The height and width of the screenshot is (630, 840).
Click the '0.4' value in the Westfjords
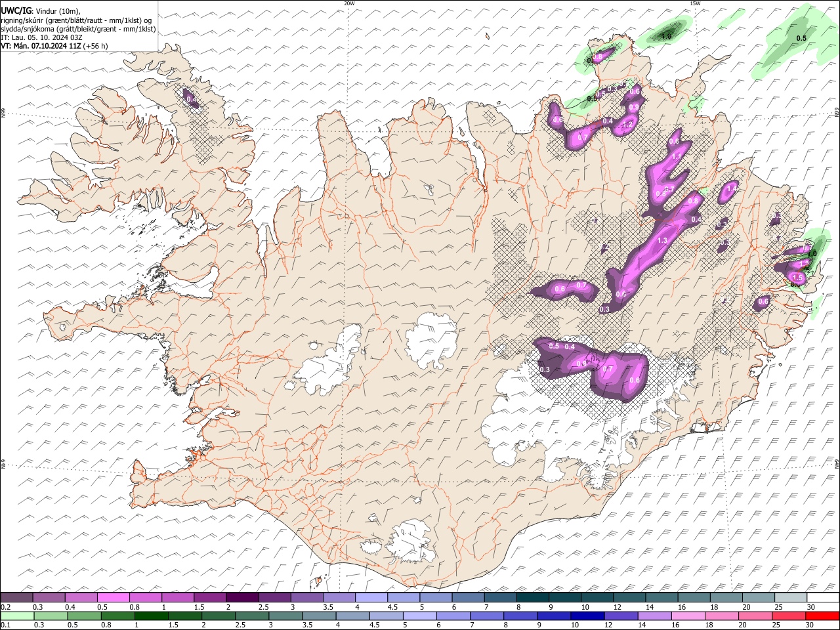pos(192,100)
